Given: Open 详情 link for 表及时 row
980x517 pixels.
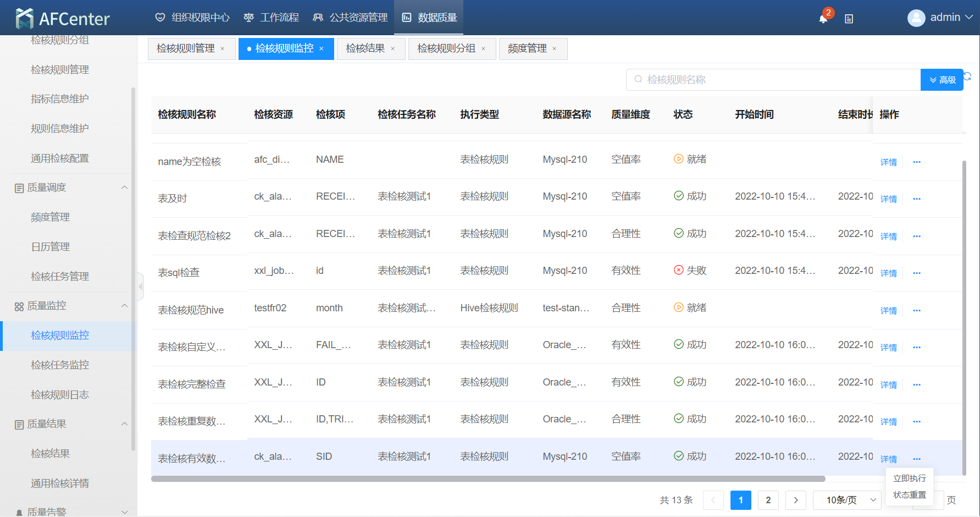Looking at the screenshot, I should pos(888,199).
